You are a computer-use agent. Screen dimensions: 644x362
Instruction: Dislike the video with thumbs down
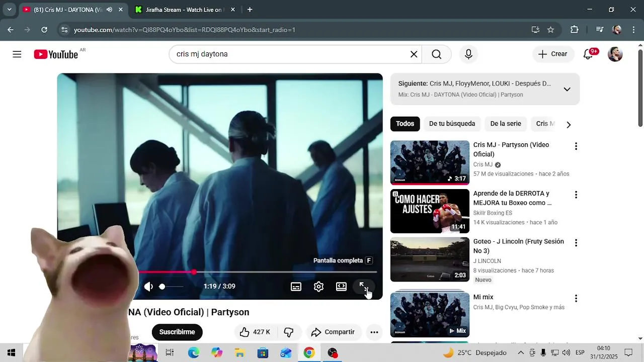coord(289,332)
